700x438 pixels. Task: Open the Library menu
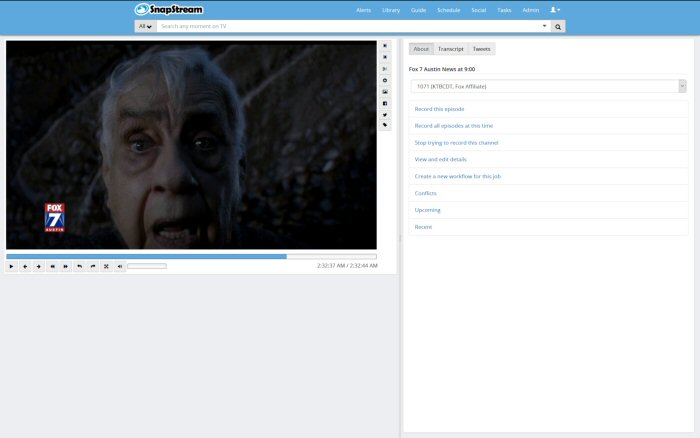coord(391,10)
